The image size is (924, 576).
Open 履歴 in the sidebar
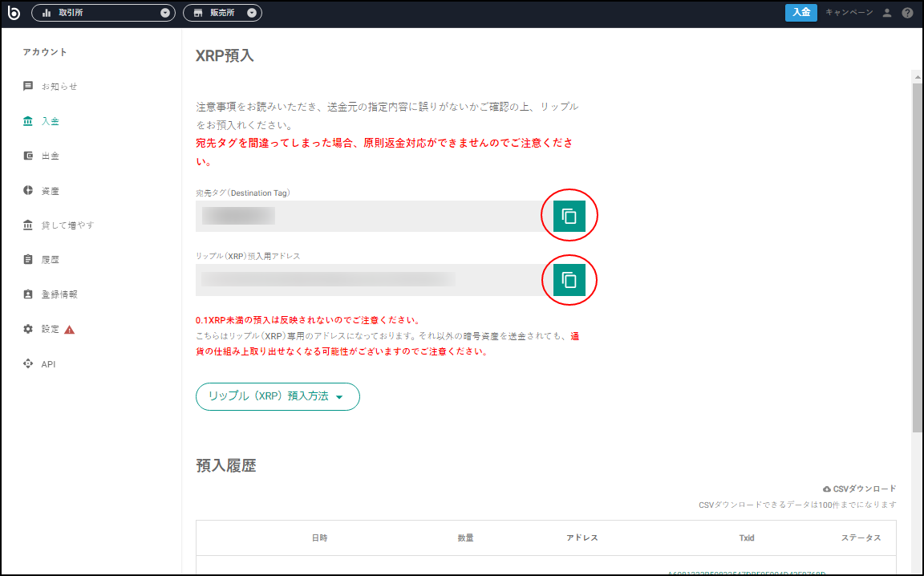tap(50, 260)
